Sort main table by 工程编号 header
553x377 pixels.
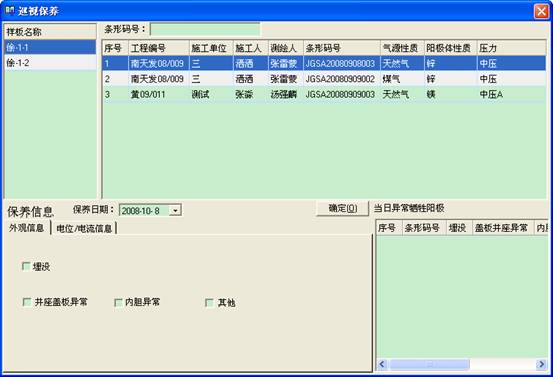tap(159, 48)
